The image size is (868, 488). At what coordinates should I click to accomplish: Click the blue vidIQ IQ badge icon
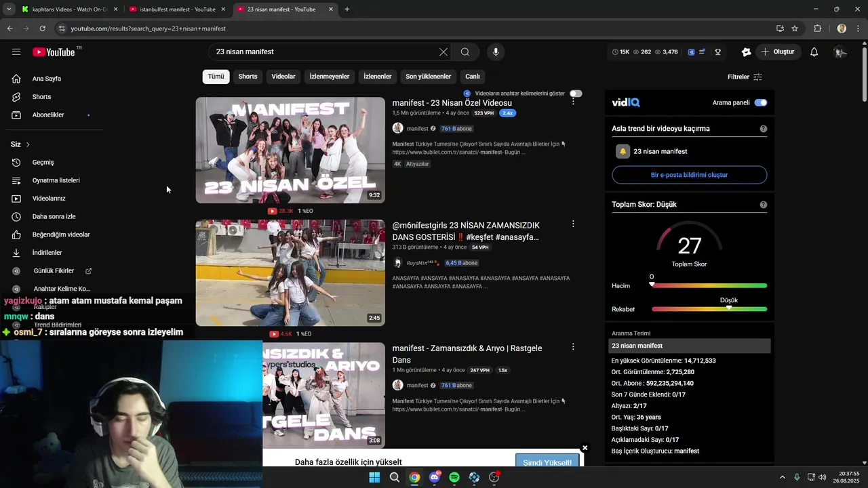pyautogui.click(x=691, y=52)
